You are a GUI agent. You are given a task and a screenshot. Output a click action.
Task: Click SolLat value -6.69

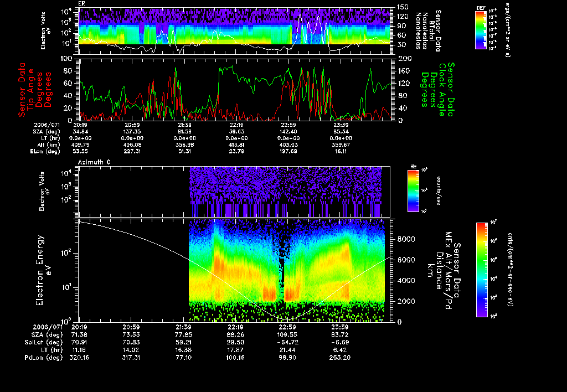(x=340, y=342)
